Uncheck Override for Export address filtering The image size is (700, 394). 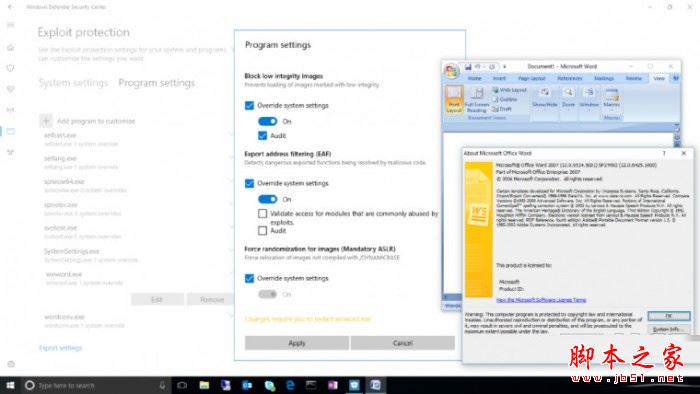click(249, 183)
